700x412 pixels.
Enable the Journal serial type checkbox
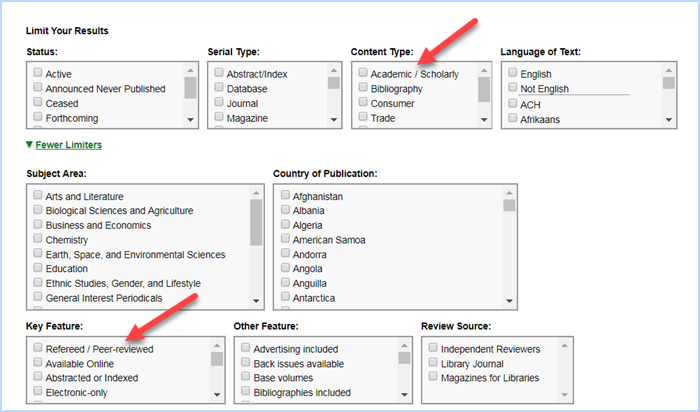pyautogui.click(x=219, y=103)
